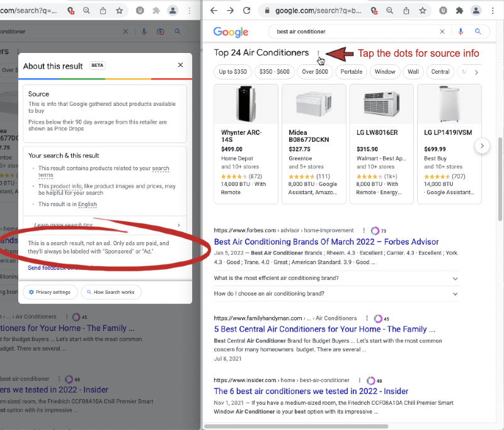Share page via right browser address bar icon
The width and height of the screenshot is (504, 430).
pos(406,11)
